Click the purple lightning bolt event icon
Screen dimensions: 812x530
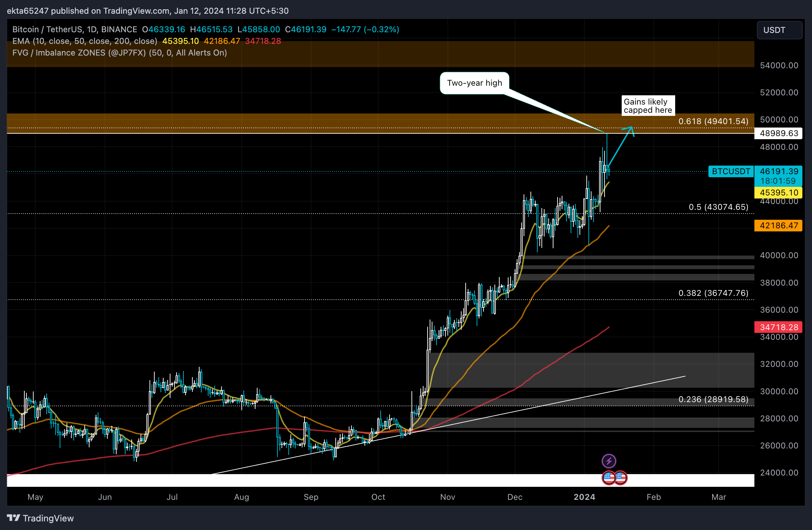point(609,461)
